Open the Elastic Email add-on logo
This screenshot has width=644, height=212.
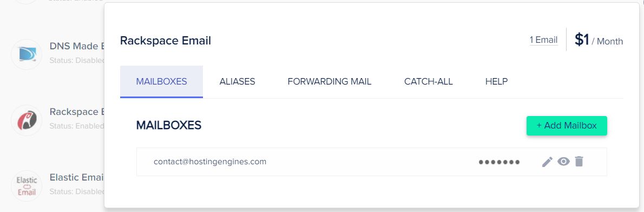(x=27, y=186)
